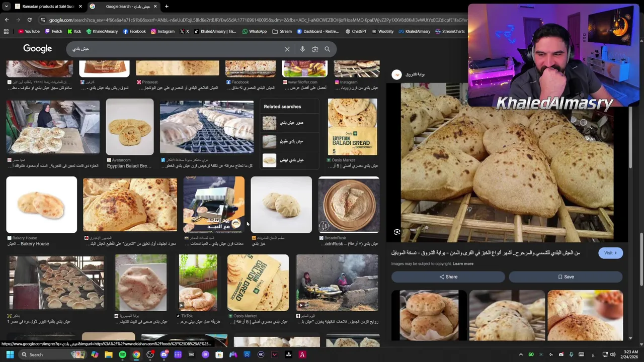Close the Ramadan products tab
Viewport: 644px width, 362px height.
click(x=80, y=7)
